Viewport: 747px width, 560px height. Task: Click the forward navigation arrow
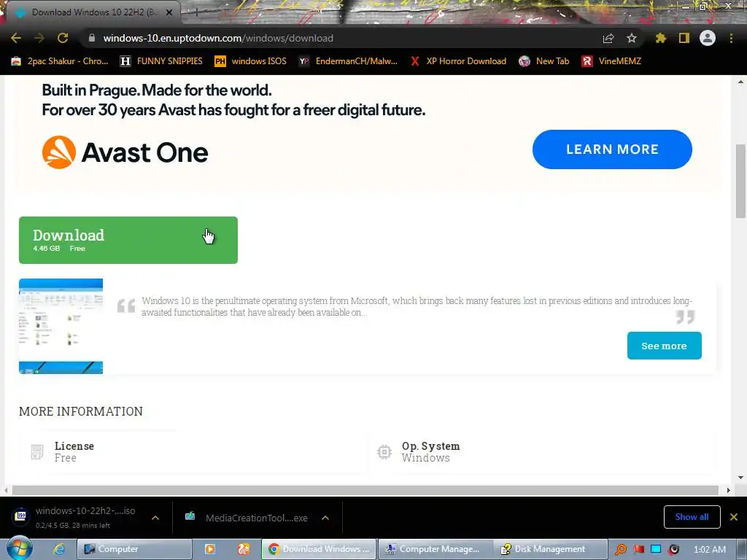pos(39,38)
